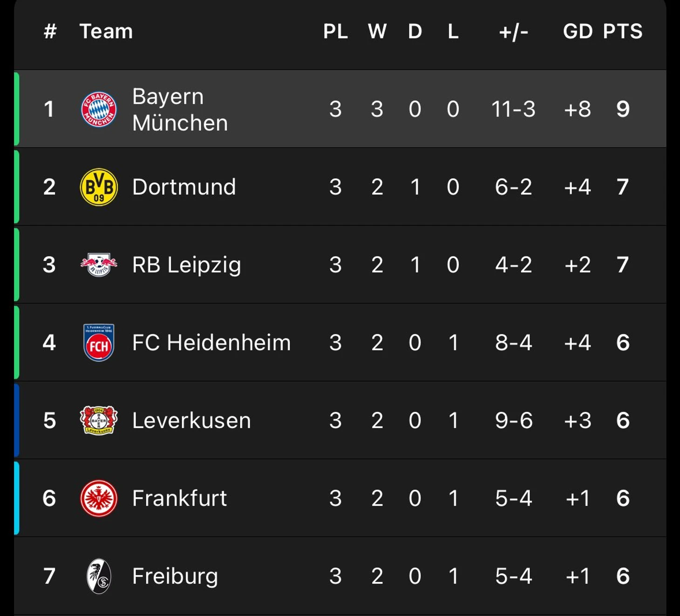Screen dimensions: 680x616
Task: Select the Leverkusen team name
Action: click(191, 420)
